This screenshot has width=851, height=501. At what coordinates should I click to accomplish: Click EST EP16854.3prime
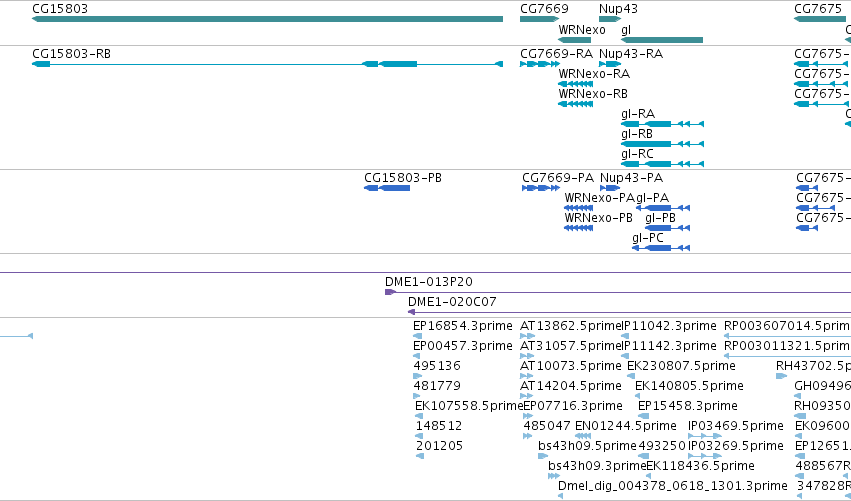coord(462,326)
